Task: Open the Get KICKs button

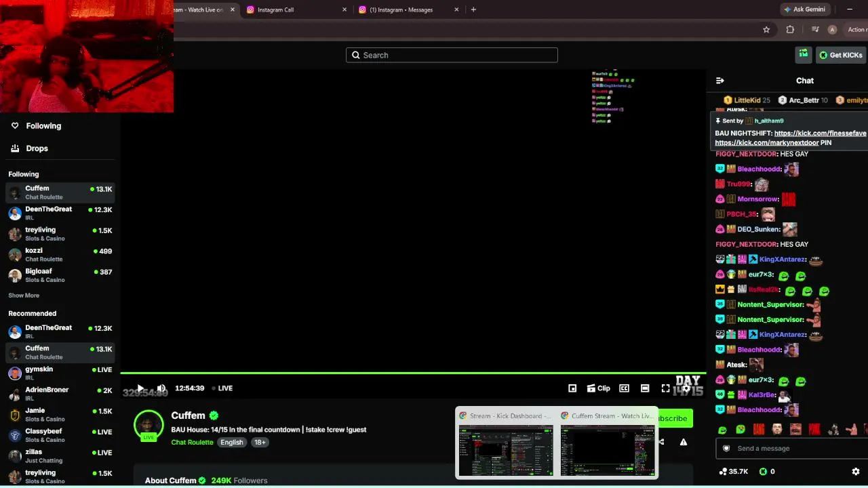Action: pos(840,55)
